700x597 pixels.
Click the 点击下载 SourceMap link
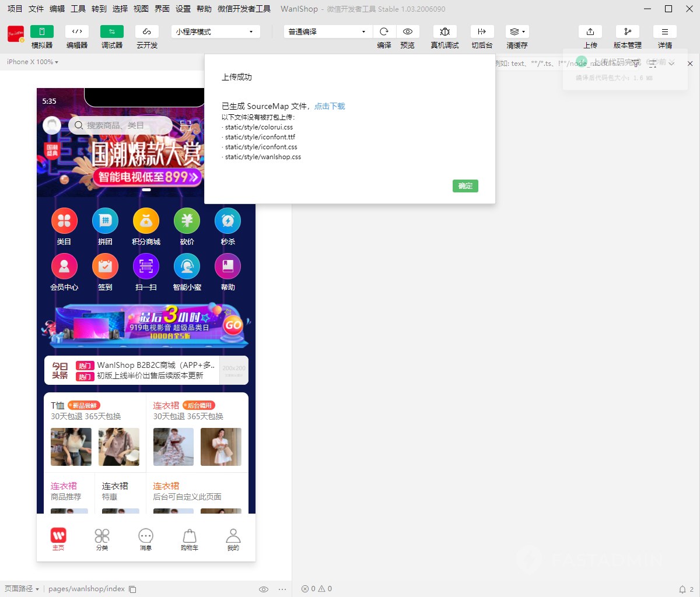330,106
